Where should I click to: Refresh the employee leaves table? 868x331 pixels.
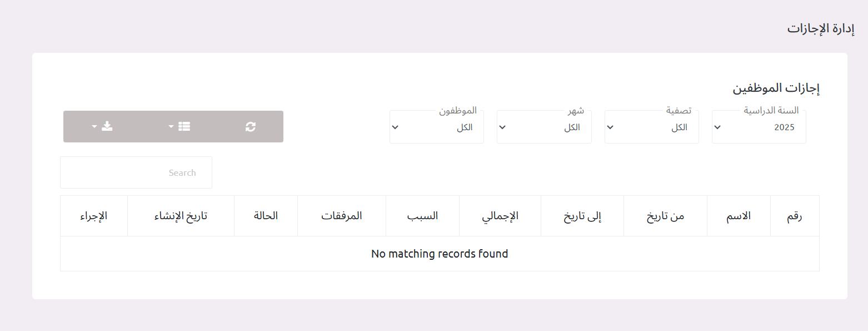pyautogui.click(x=250, y=126)
